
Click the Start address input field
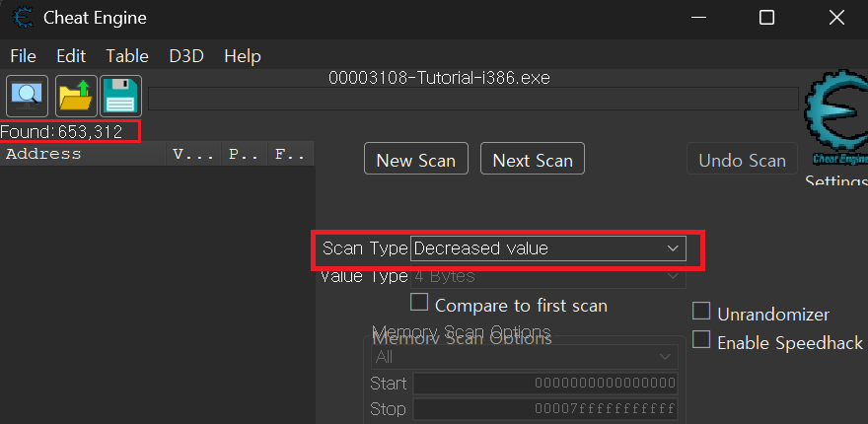(544, 383)
